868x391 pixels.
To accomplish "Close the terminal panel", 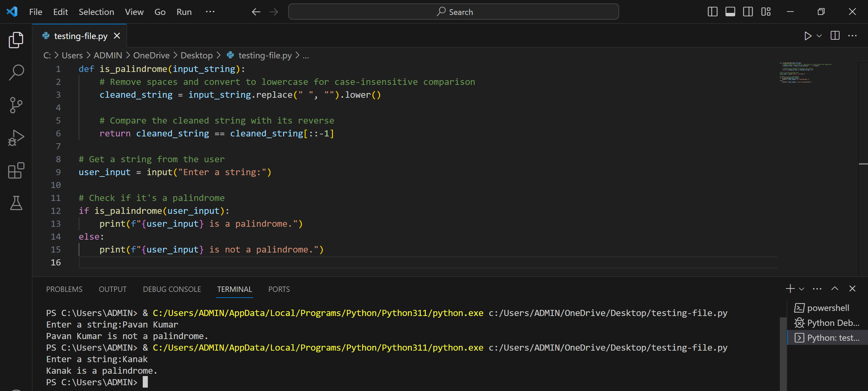I will coord(852,289).
